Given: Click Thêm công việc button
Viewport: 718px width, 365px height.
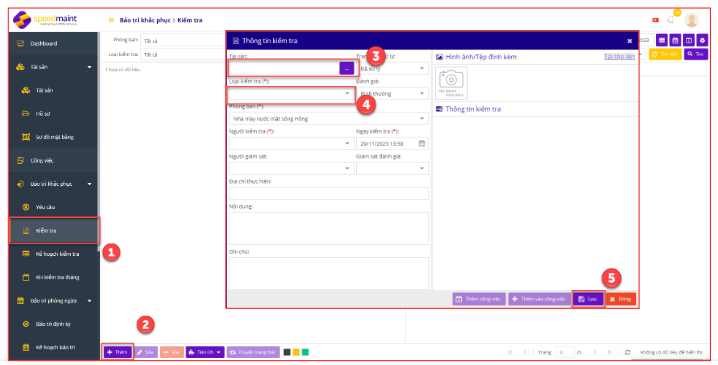Looking at the screenshot, I should point(479,299).
